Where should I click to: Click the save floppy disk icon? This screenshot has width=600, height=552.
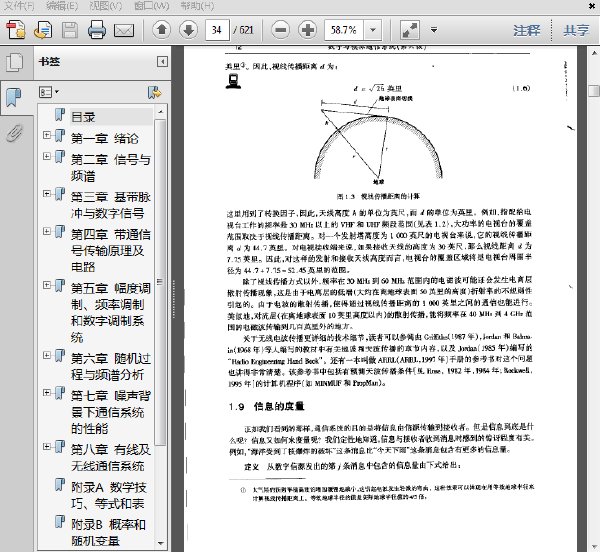[x=70, y=30]
